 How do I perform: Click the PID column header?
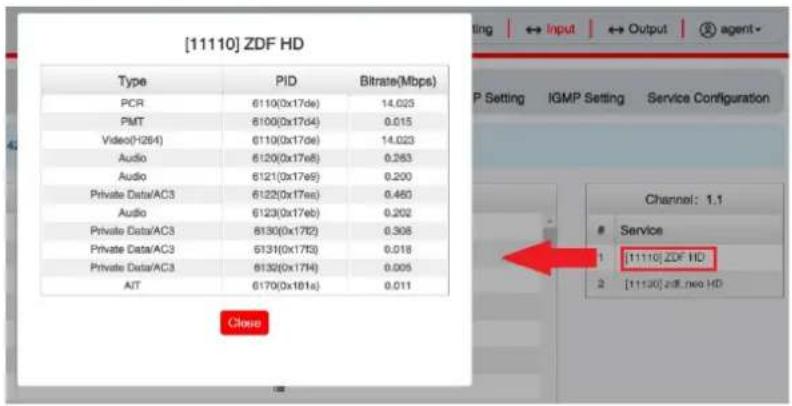(x=286, y=81)
